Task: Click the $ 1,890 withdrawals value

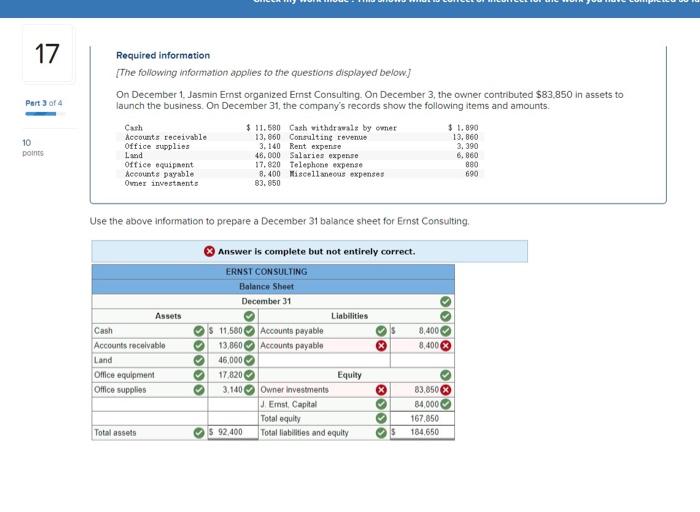Action: 463,128
